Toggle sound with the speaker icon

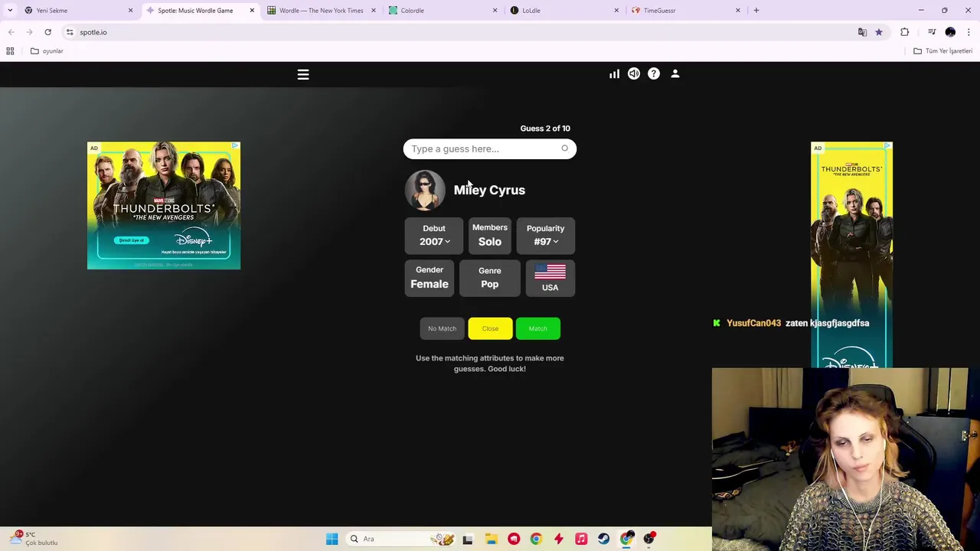tap(634, 74)
